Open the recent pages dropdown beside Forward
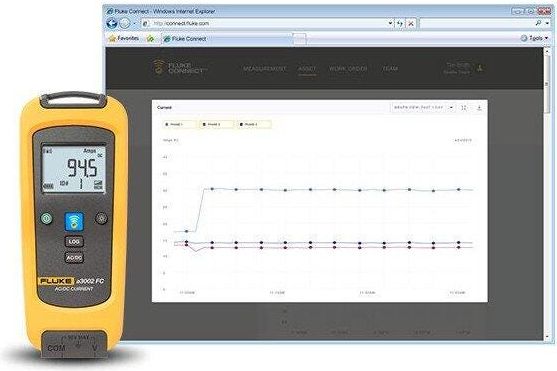This screenshot has height=371, width=557. click(135, 23)
